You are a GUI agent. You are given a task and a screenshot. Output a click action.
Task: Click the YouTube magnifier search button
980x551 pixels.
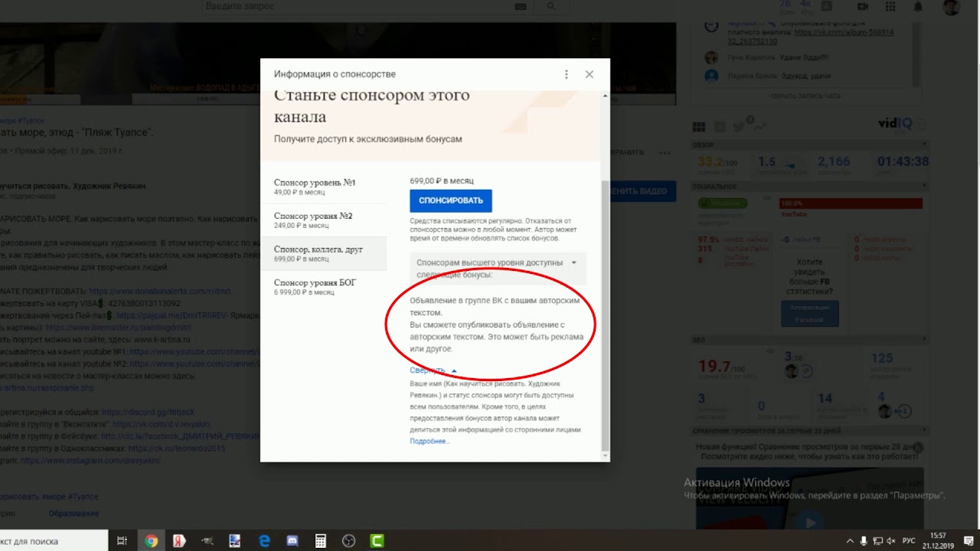551,7
